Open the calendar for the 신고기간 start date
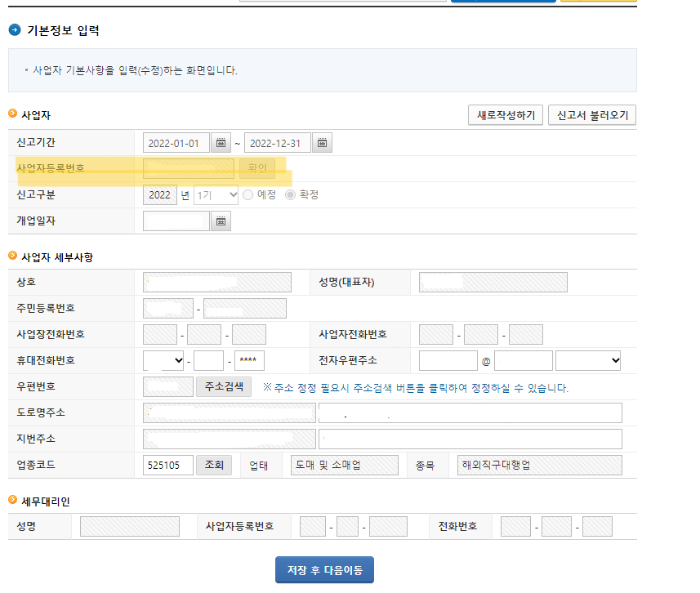700x593 pixels. tap(221, 142)
